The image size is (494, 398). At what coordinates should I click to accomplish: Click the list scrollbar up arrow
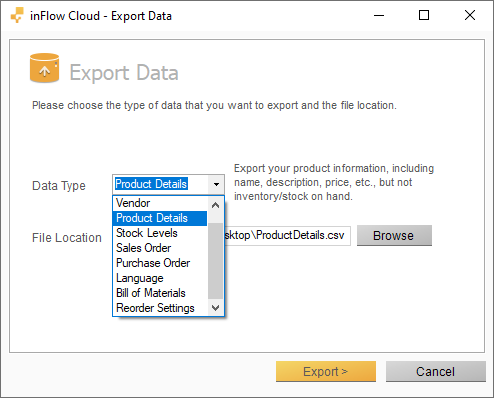[216, 205]
